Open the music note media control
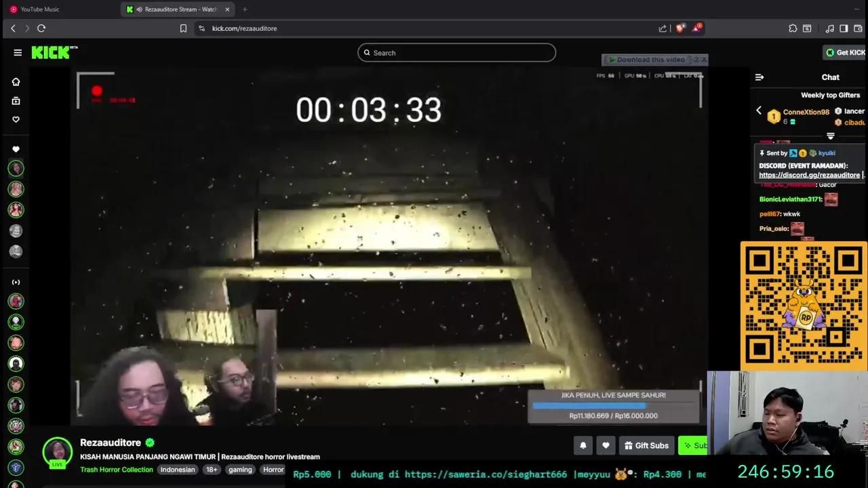Viewport: 868px width, 488px height. tap(829, 28)
